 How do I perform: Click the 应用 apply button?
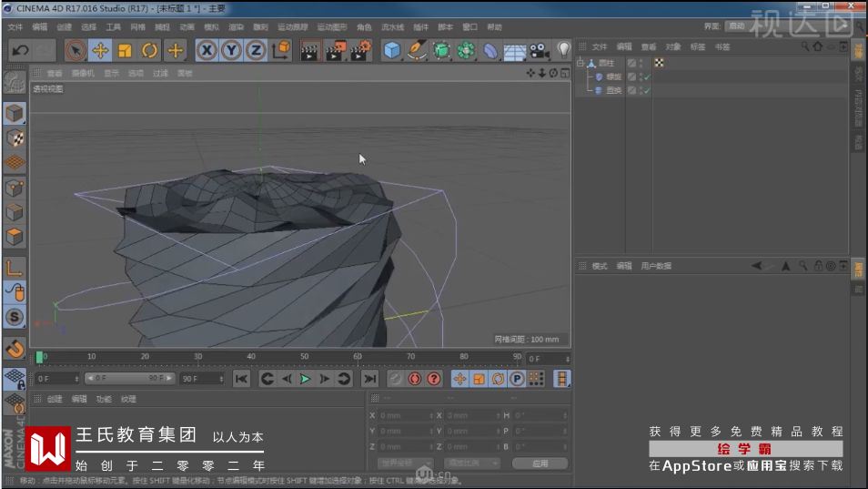(x=540, y=464)
